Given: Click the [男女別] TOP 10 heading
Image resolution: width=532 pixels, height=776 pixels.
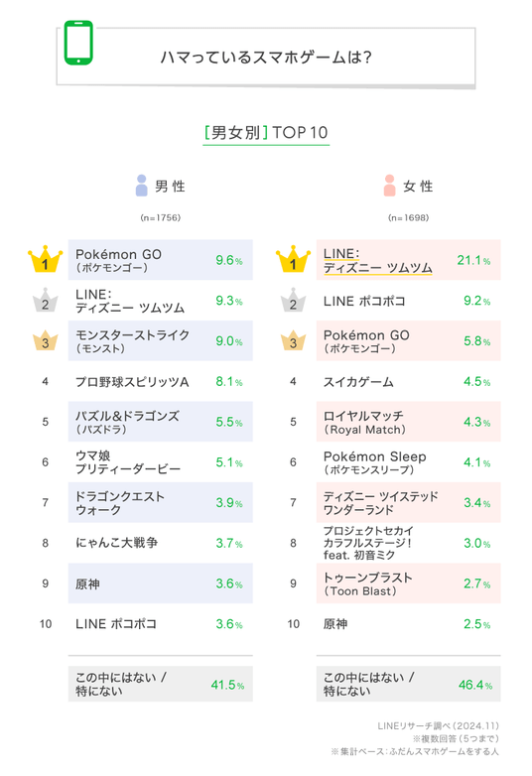Looking at the screenshot, I should pos(266,133).
